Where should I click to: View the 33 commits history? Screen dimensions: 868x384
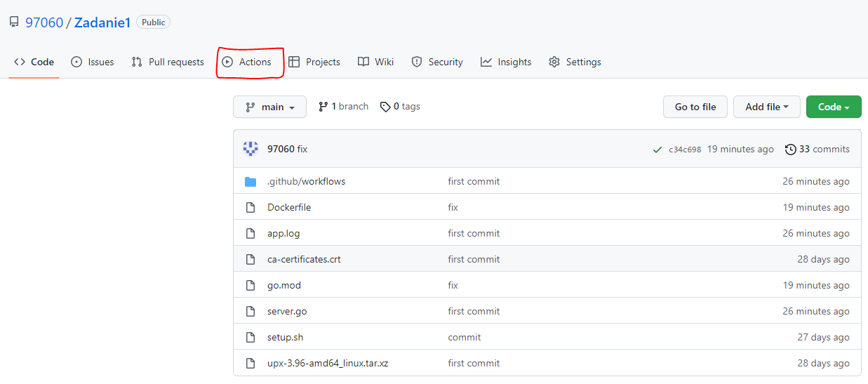pos(817,150)
